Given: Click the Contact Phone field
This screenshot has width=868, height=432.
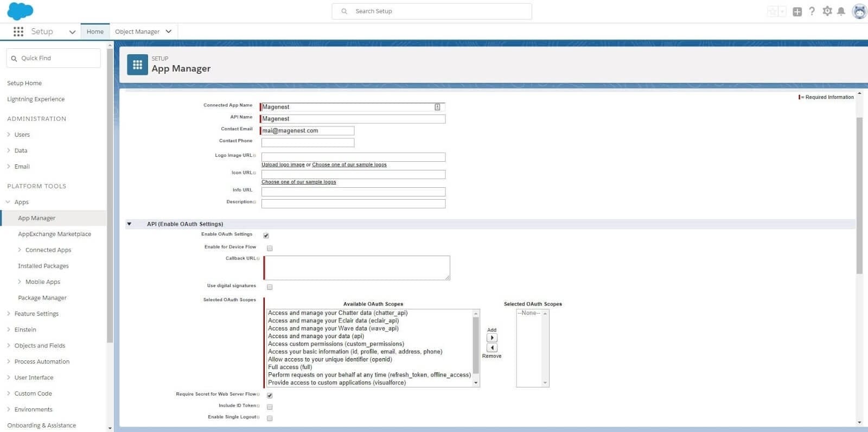Looking at the screenshot, I should click(x=308, y=143).
